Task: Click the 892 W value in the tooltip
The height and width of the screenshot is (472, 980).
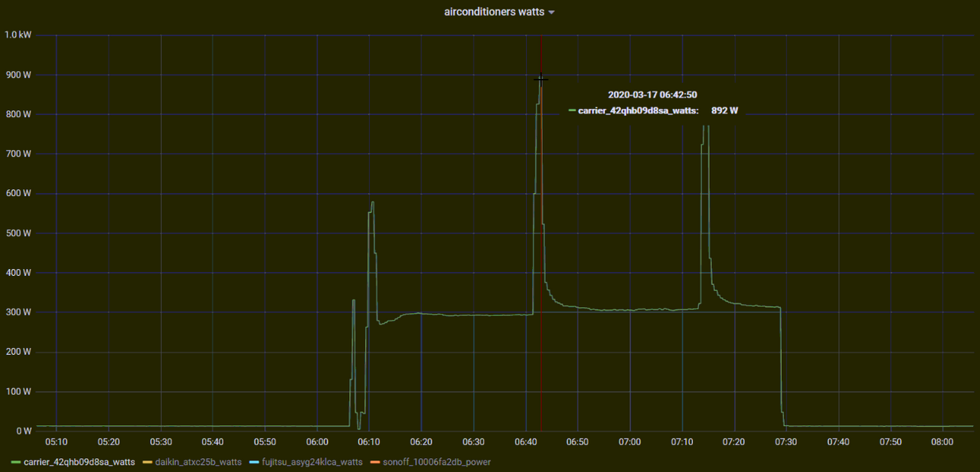Action: (724, 111)
